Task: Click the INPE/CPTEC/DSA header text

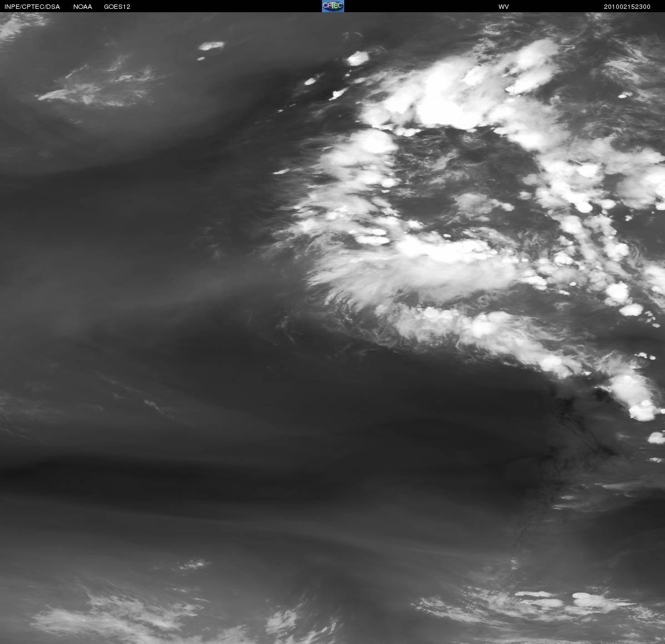Action: [x=32, y=7]
